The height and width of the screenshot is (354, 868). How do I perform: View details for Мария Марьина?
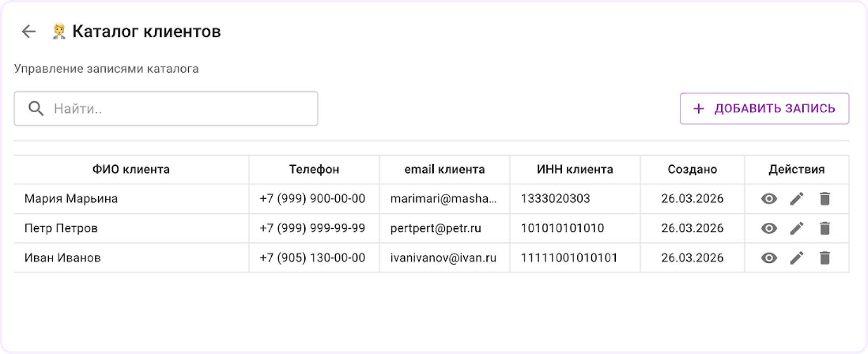tap(768, 198)
